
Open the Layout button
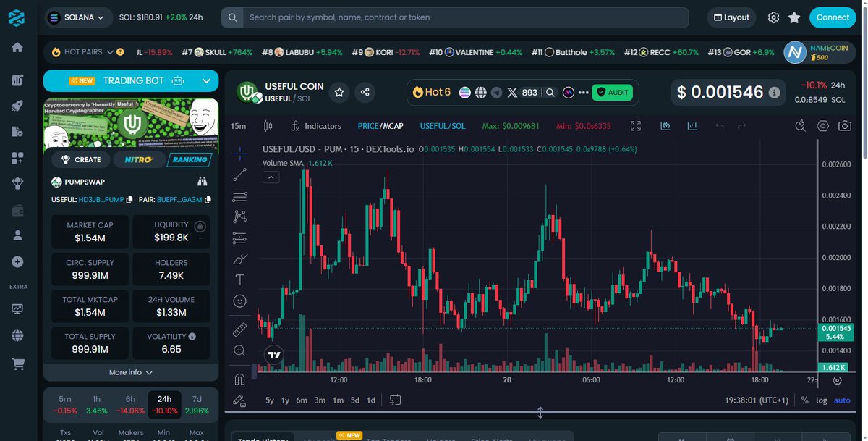(x=731, y=17)
